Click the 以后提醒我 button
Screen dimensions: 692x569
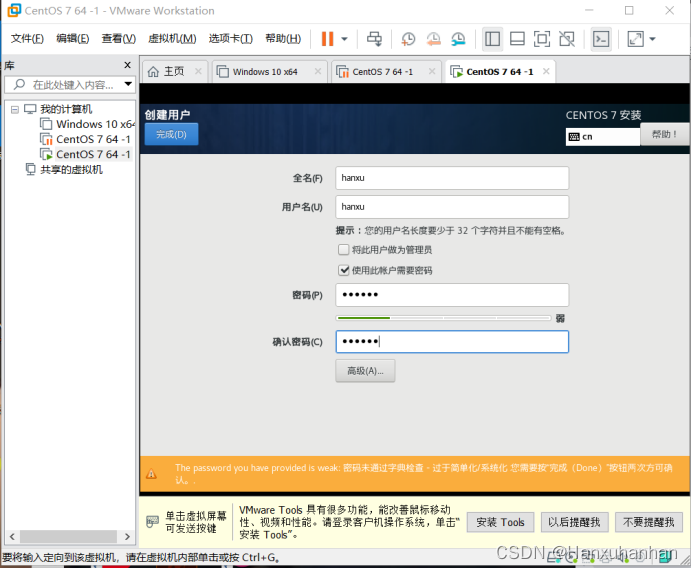click(574, 522)
